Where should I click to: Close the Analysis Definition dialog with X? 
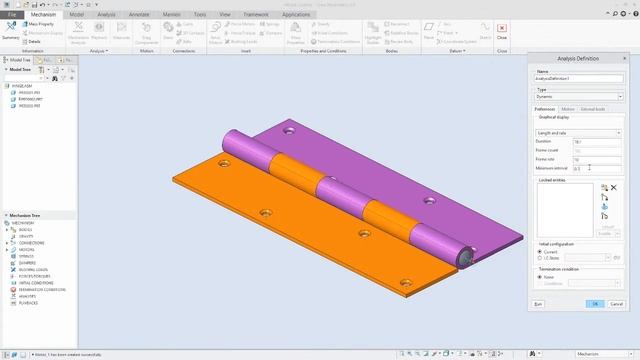pos(624,58)
